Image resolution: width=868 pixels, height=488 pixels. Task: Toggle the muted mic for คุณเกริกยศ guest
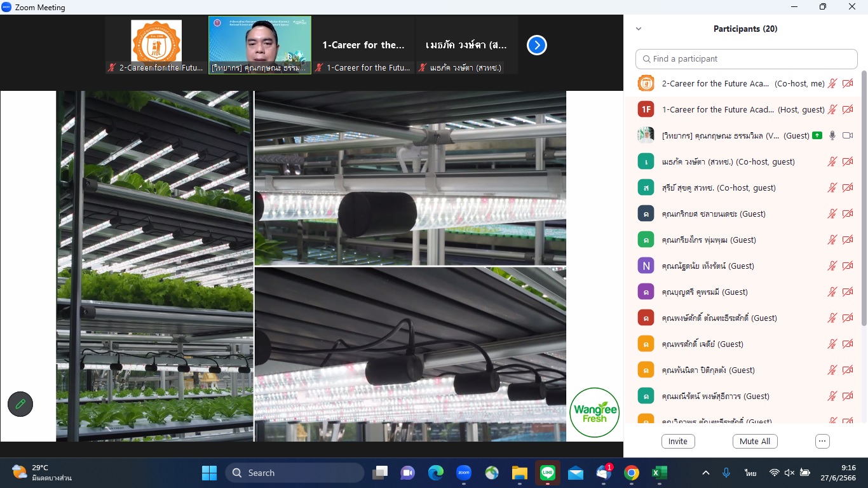832,213
